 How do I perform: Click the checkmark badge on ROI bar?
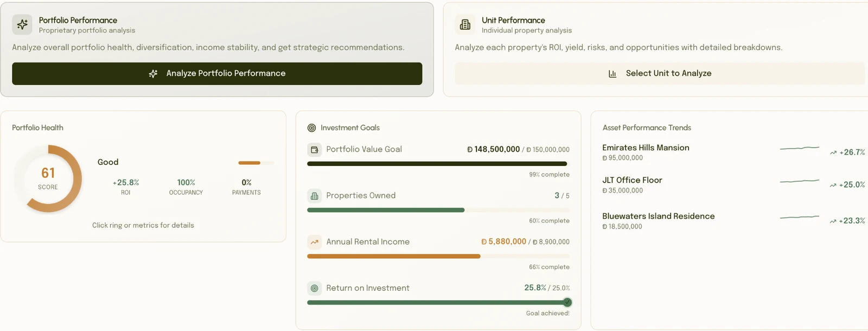[567, 302]
